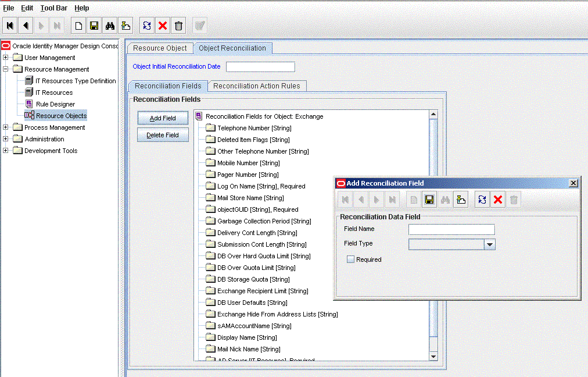This screenshot has width=588, height=377.
Task: Close the Add Reconciliation Field dialog
Action: [573, 183]
